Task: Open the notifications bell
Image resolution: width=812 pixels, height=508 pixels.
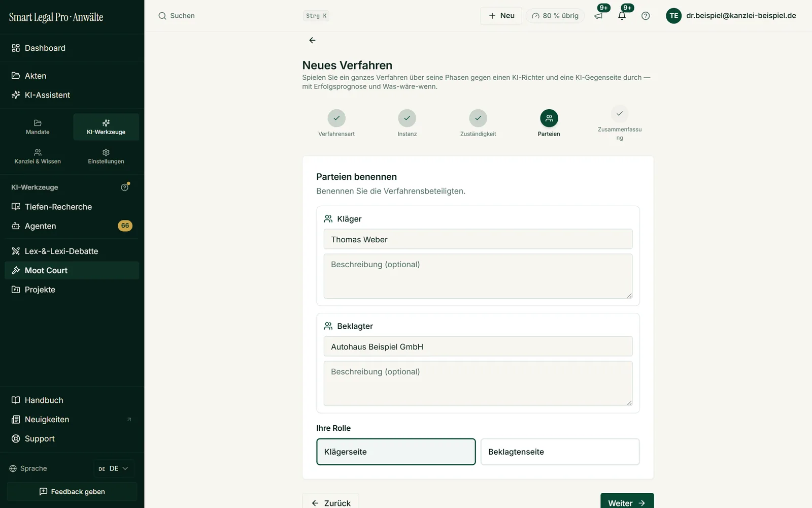Action: pos(622,16)
